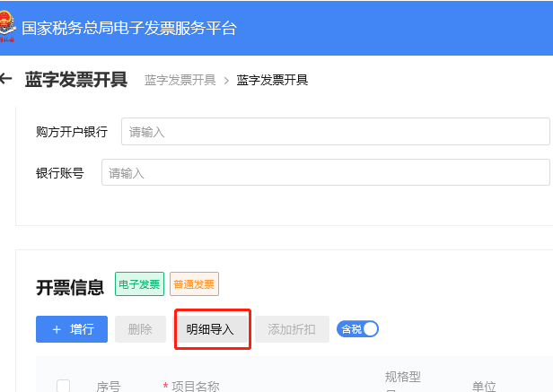This screenshot has height=392, width=553.
Task: Click the 单位 column header
Action: [484, 386]
